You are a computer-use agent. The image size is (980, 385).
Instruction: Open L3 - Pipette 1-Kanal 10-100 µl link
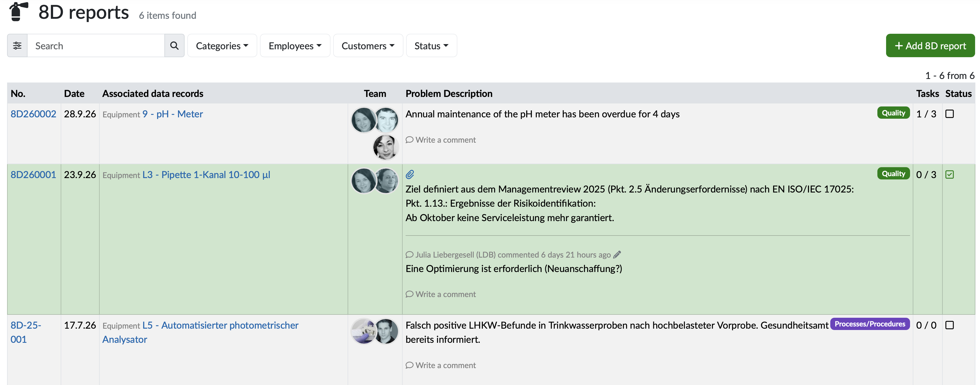click(x=206, y=175)
